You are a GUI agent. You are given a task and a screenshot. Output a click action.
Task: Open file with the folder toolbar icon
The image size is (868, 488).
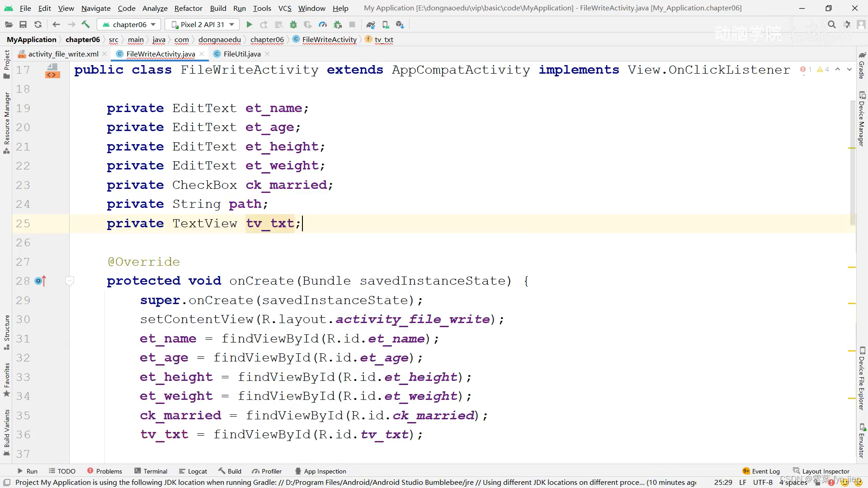point(9,24)
